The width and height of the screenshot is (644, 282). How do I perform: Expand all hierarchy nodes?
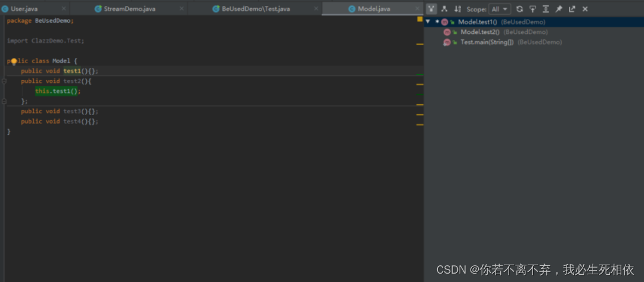coord(546,8)
